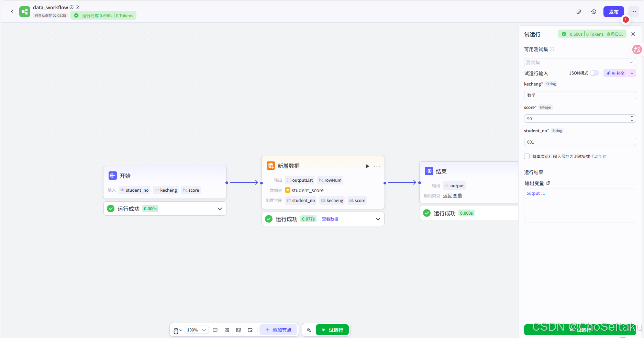Viewport: 644px width, 338px height.
Task: Click the 新增数据 node database icon
Action: [271, 166]
